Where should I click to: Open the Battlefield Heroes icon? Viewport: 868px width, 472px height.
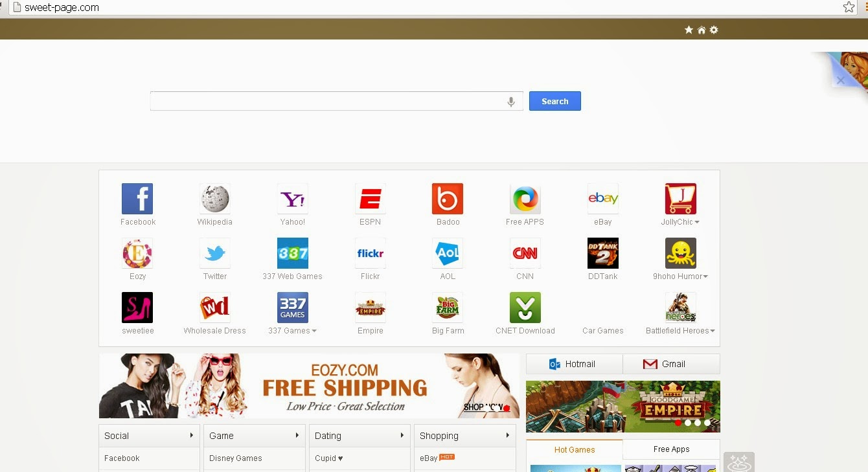(x=681, y=308)
